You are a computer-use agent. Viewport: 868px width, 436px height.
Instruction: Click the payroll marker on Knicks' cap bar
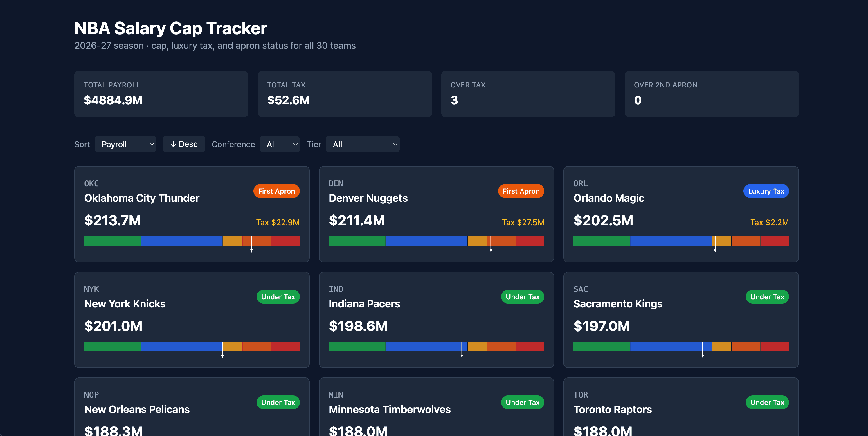[x=222, y=349]
